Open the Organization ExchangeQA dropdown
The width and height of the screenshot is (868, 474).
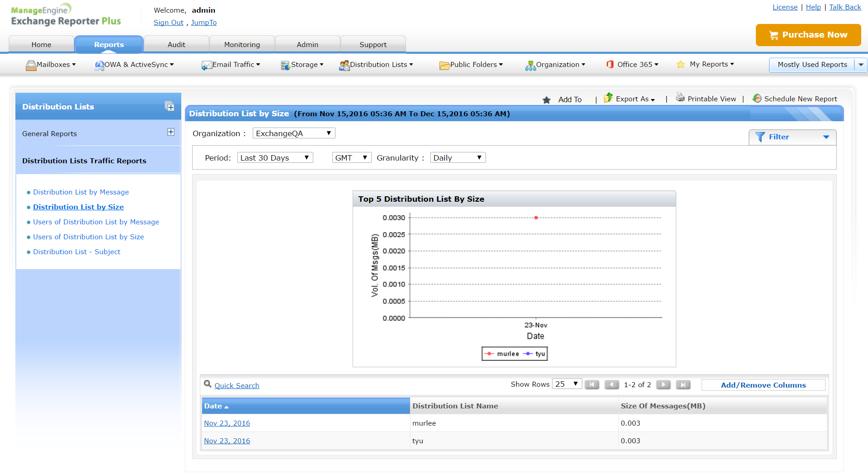(x=293, y=133)
